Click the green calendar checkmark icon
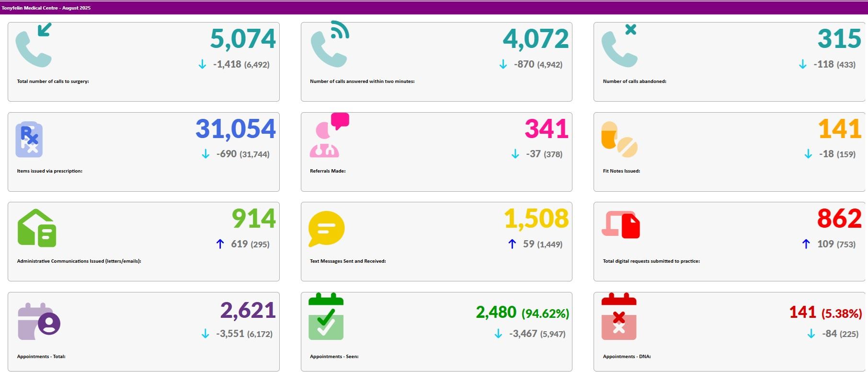This screenshot has height=372, width=868. [x=326, y=317]
